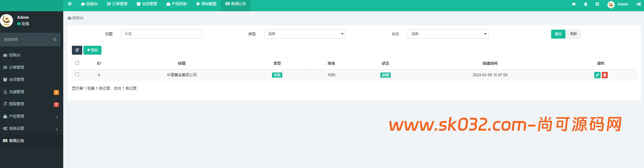Open the 状态 dropdown selector
This screenshot has width=644, height=168.
pyautogui.click(x=448, y=34)
